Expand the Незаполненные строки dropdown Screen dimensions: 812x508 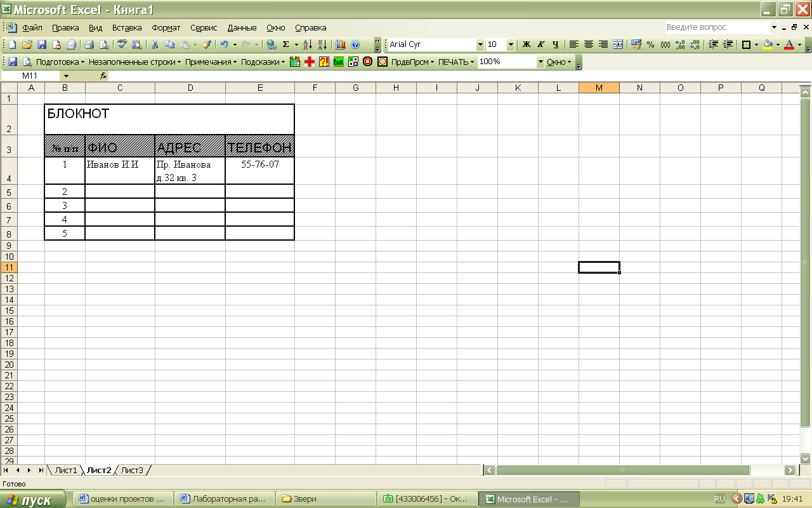(x=135, y=62)
